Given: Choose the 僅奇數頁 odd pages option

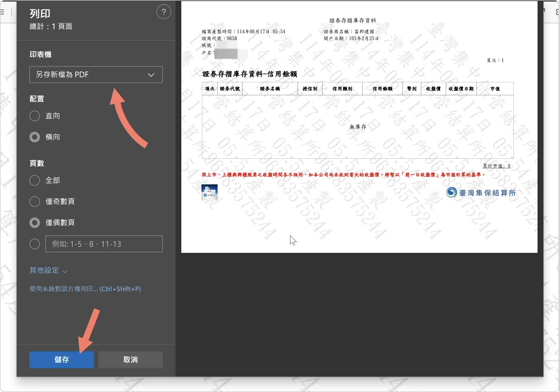Looking at the screenshot, I should click(35, 202).
